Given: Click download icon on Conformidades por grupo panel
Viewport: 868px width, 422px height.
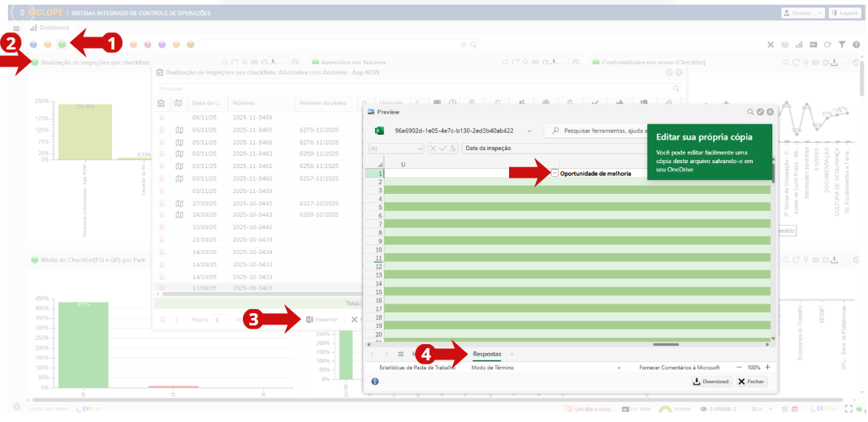Looking at the screenshot, I should [x=834, y=62].
